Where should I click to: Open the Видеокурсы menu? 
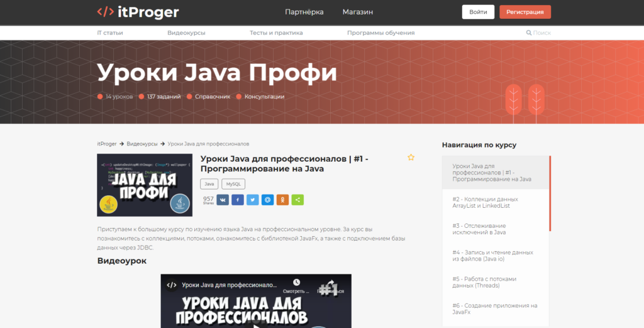pos(186,33)
